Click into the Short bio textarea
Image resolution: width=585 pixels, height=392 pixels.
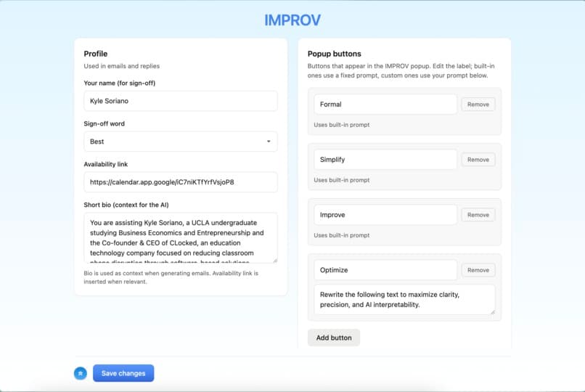tap(181, 238)
